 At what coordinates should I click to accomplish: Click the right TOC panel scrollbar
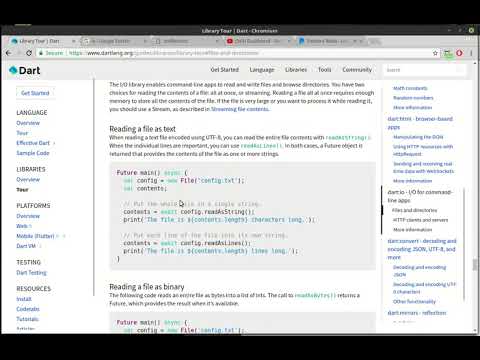coord(464,243)
